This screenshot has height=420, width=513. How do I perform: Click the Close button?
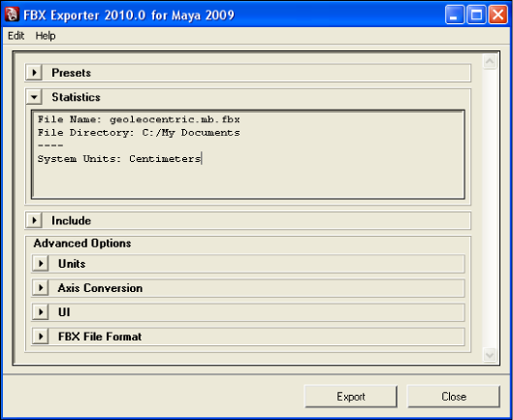pyautogui.click(x=454, y=397)
